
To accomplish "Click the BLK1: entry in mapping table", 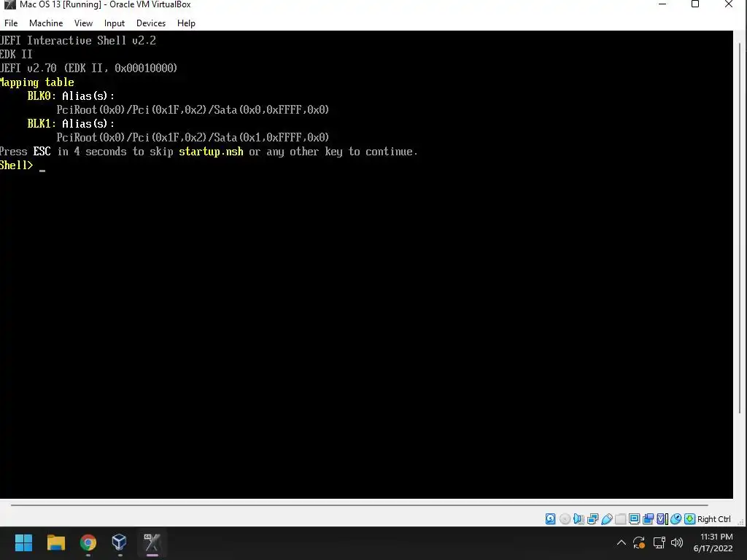I will pos(42,123).
